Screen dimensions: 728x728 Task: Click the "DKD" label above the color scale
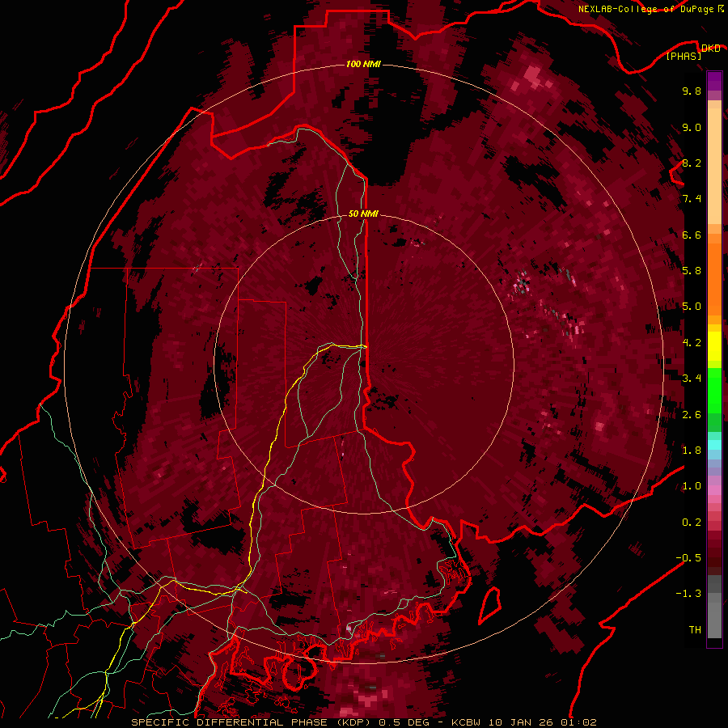click(x=711, y=48)
